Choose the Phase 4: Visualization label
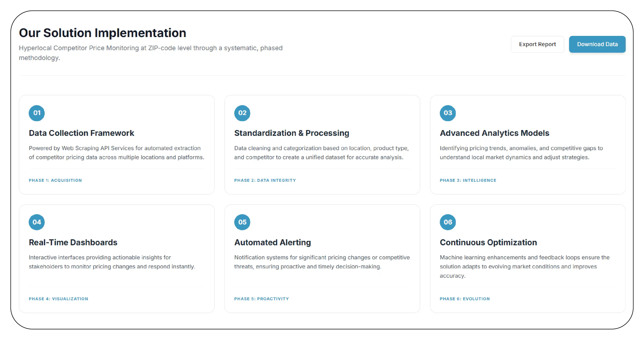This screenshot has width=644, height=340. pyautogui.click(x=59, y=299)
